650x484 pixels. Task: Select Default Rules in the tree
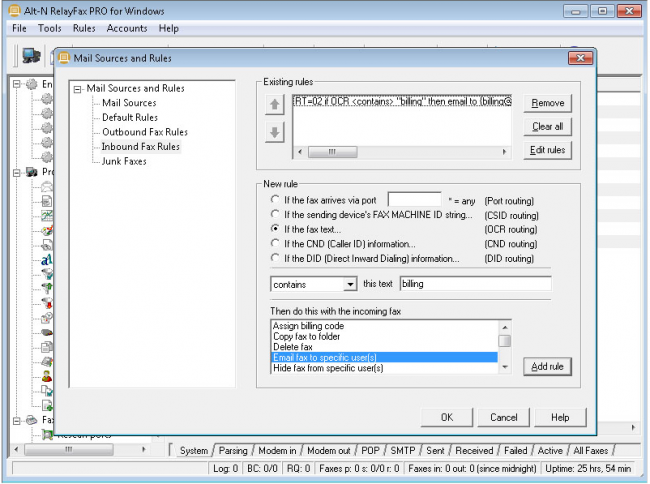click(x=130, y=117)
